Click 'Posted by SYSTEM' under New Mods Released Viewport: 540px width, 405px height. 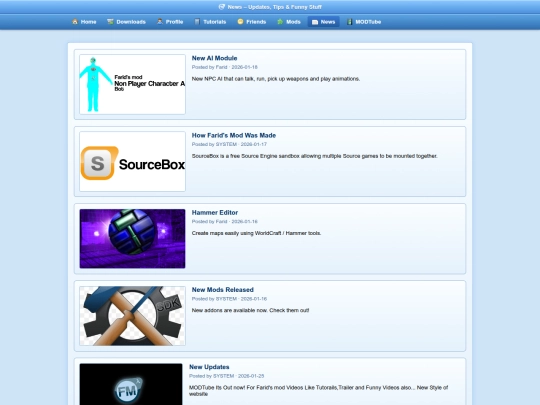coord(214,299)
